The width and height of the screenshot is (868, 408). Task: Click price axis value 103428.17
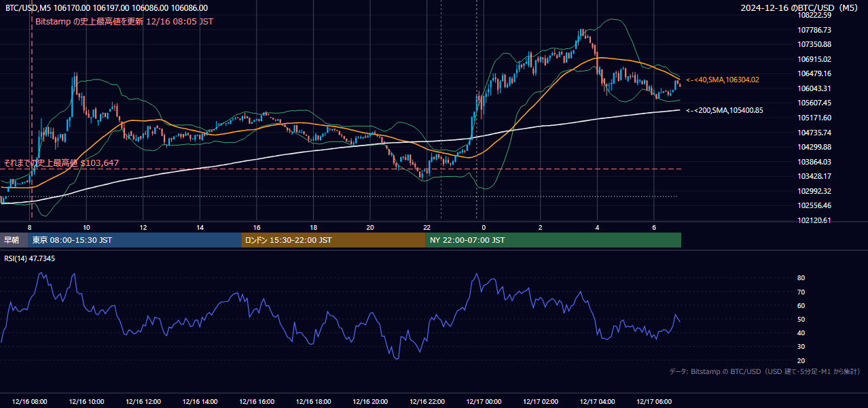point(814,176)
